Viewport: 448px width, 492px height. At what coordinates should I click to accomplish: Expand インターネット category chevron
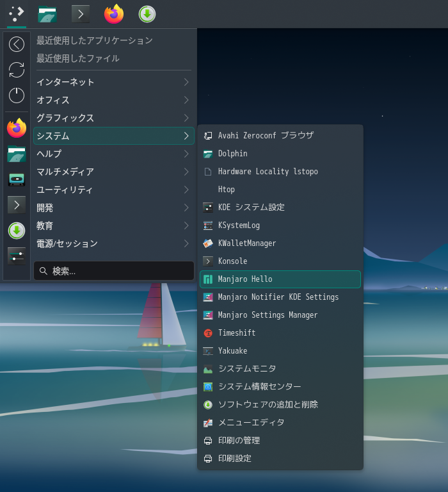tap(186, 82)
